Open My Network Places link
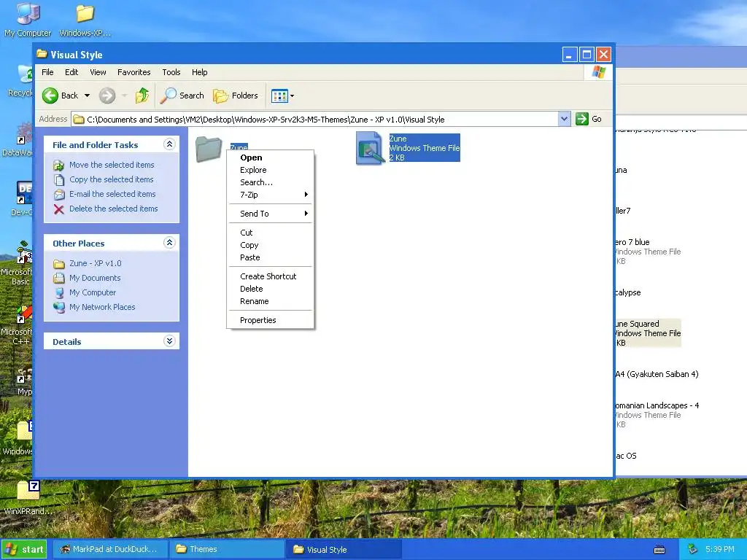This screenshot has height=560, width=747. (x=102, y=307)
